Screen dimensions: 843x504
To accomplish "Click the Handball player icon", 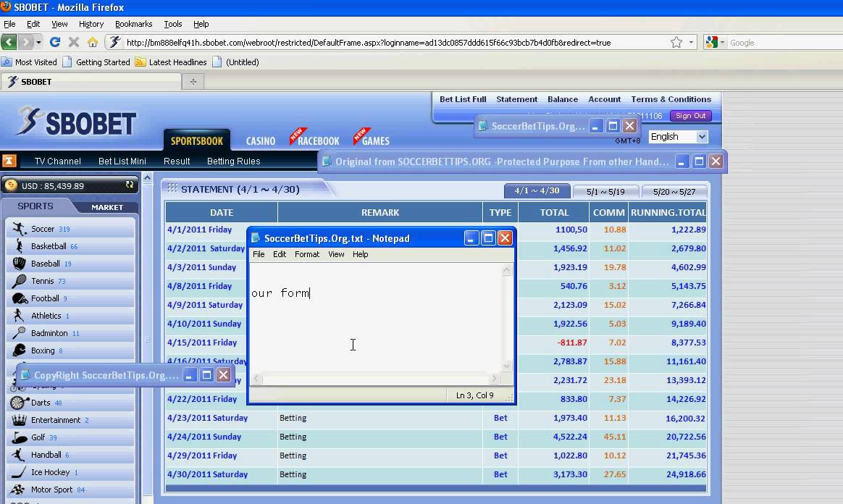I will click(x=19, y=455).
